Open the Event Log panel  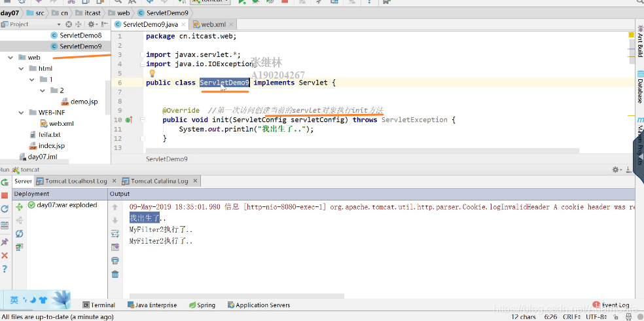[611, 305]
